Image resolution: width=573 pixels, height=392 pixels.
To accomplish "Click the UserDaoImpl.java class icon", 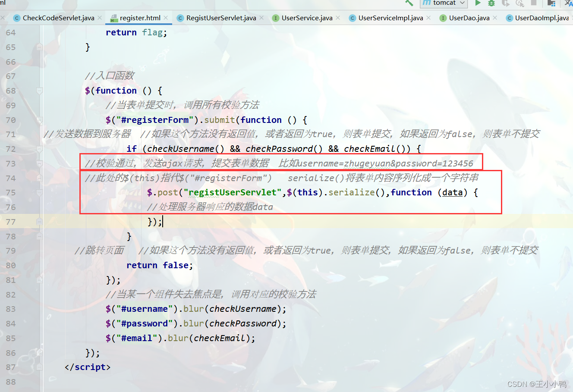I will coord(509,18).
